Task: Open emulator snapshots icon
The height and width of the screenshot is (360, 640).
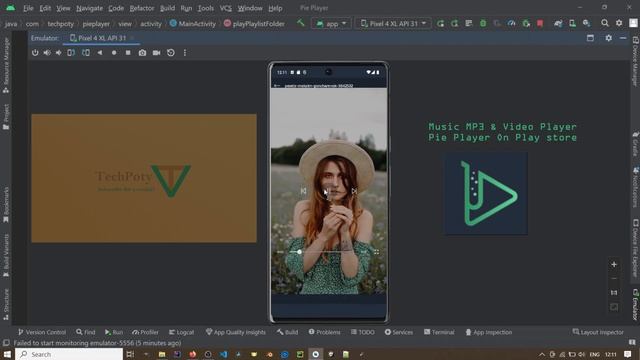Action: pyautogui.click(x=171, y=53)
